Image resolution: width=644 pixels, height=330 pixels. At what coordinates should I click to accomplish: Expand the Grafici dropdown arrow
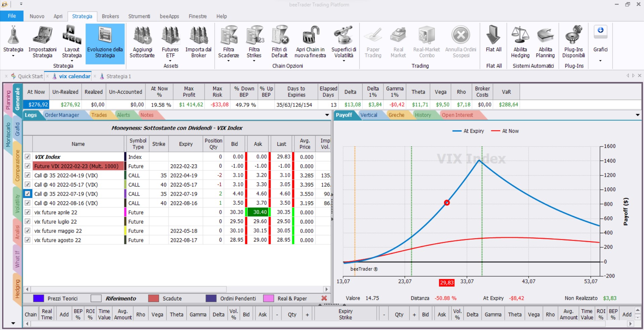600,61
